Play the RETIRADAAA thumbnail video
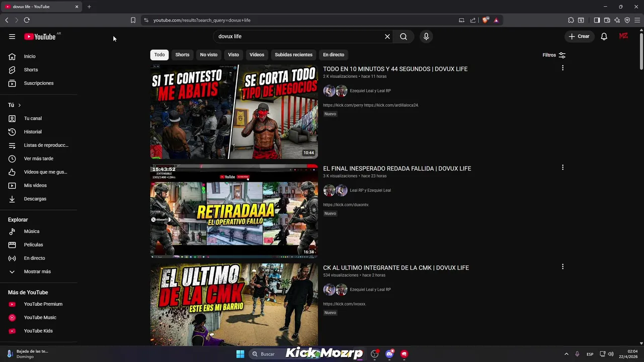 (x=234, y=211)
